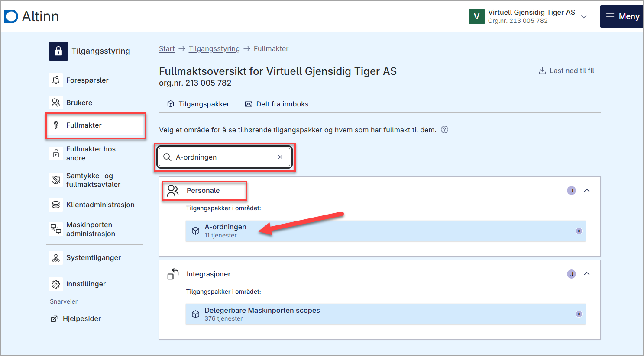
Task: Click the Fullmaktsoversikt page heading
Action: pyautogui.click(x=278, y=71)
